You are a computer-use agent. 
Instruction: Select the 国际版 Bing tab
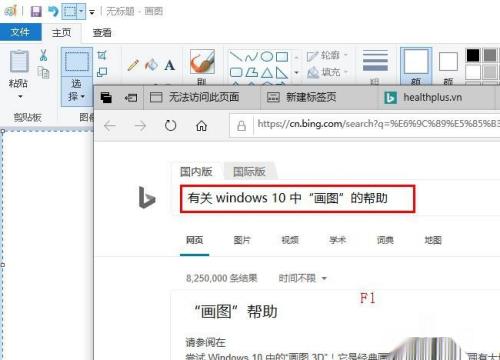tap(249, 171)
